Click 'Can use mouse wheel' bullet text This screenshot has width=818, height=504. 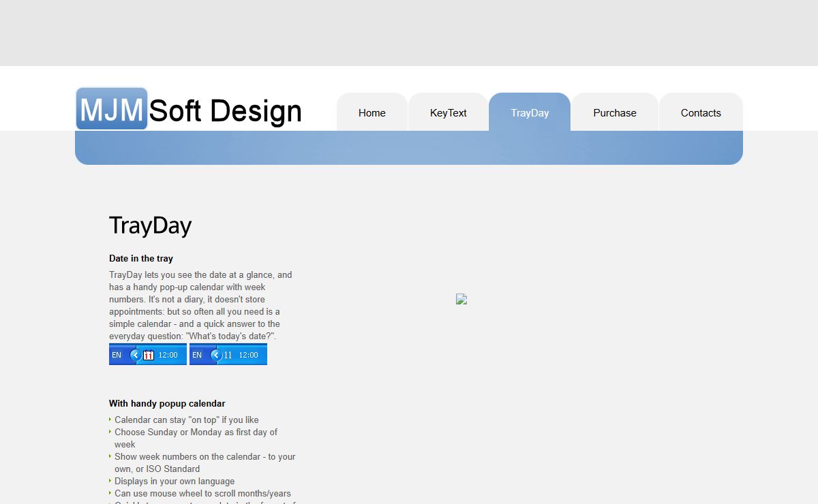pyautogui.click(x=202, y=494)
